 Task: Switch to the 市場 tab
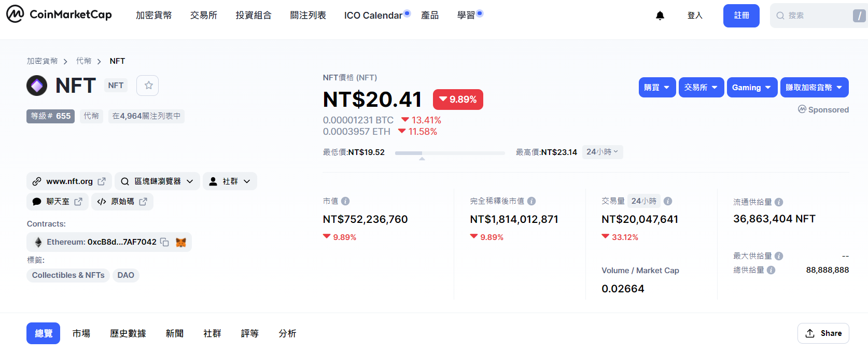coord(81,333)
